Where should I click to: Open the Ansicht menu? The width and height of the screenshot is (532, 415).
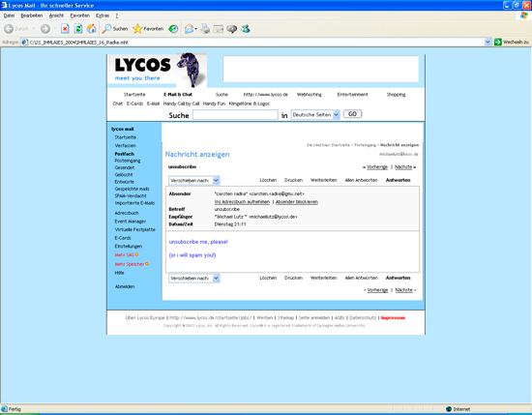pyautogui.click(x=56, y=15)
